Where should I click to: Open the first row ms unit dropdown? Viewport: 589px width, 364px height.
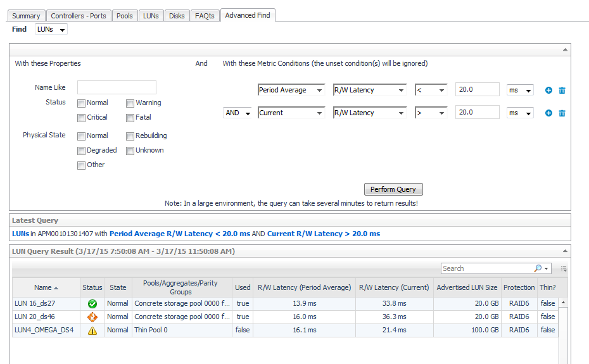tap(520, 90)
